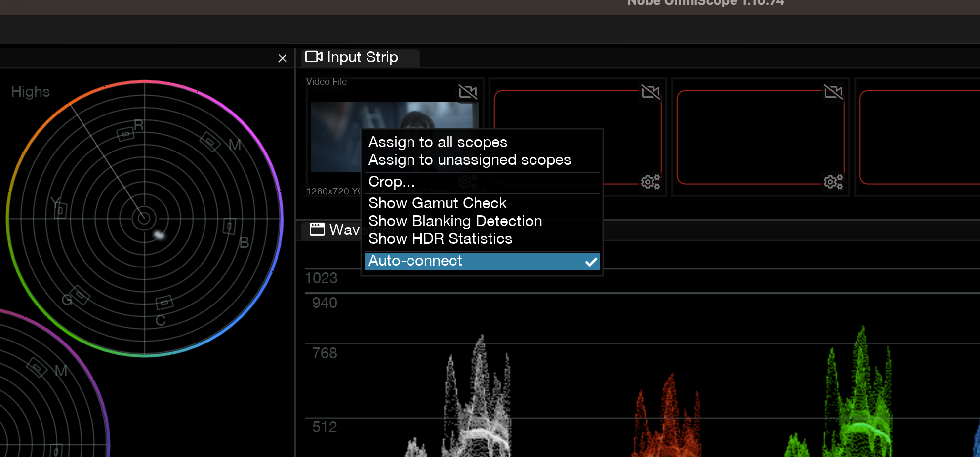
Task: Open the Crop... option
Action: pos(482,182)
